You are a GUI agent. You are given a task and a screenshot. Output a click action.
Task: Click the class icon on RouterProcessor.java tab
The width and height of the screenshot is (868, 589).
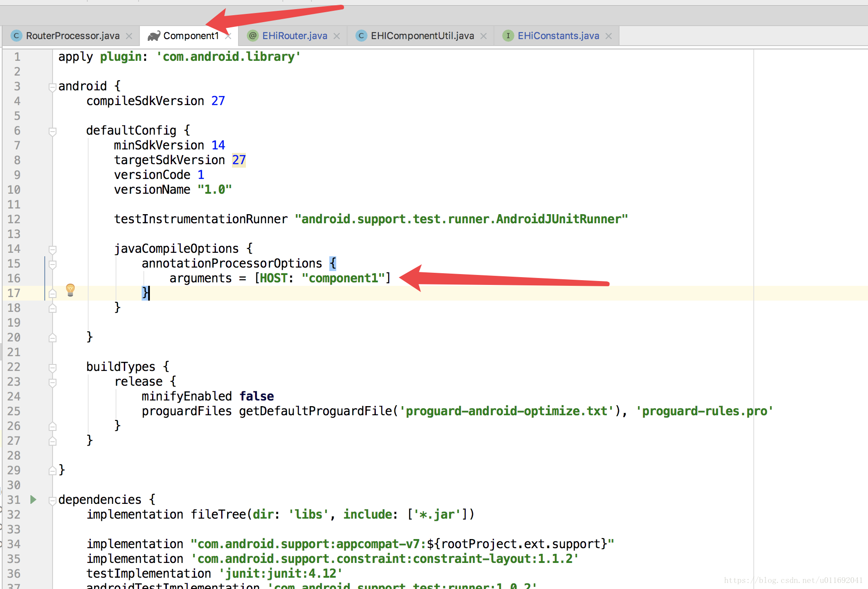point(16,36)
